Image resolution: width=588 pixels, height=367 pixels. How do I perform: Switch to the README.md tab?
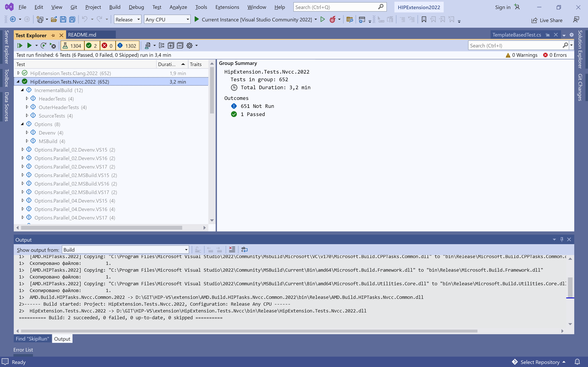click(82, 35)
